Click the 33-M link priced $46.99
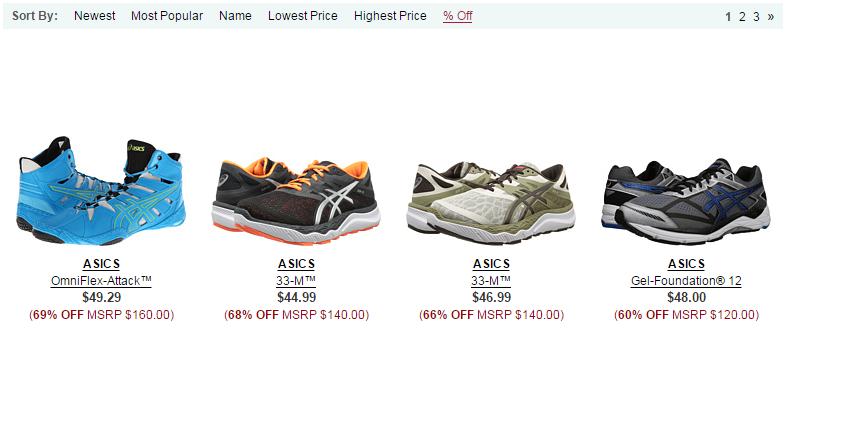The height and width of the screenshot is (424, 844). pyautogui.click(x=491, y=281)
